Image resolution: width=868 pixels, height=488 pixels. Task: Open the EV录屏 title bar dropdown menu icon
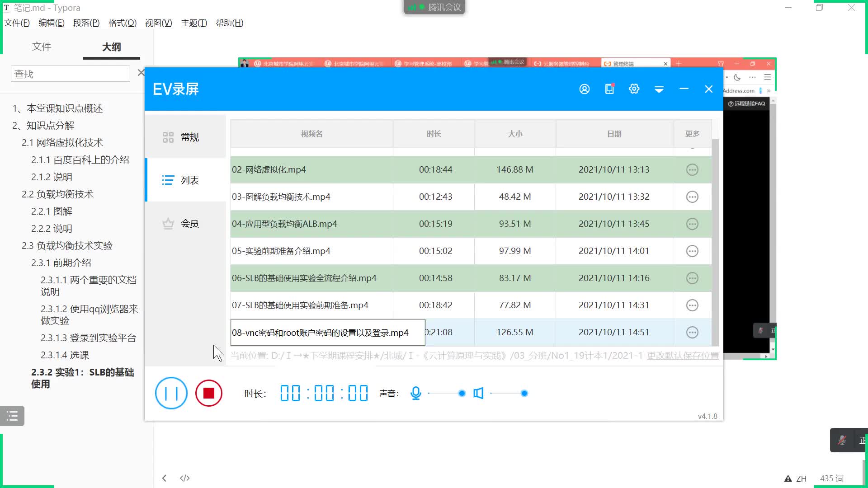[x=659, y=89]
